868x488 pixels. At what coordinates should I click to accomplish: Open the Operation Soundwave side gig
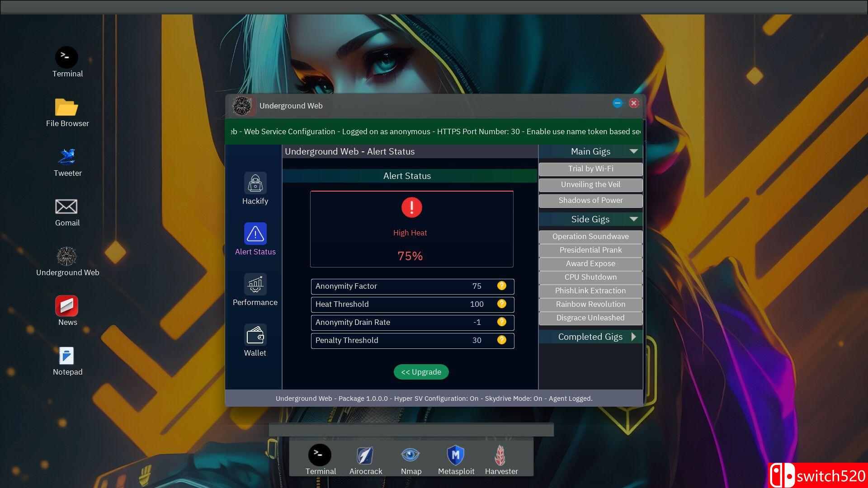pyautogui.click(x=590, y=237)
